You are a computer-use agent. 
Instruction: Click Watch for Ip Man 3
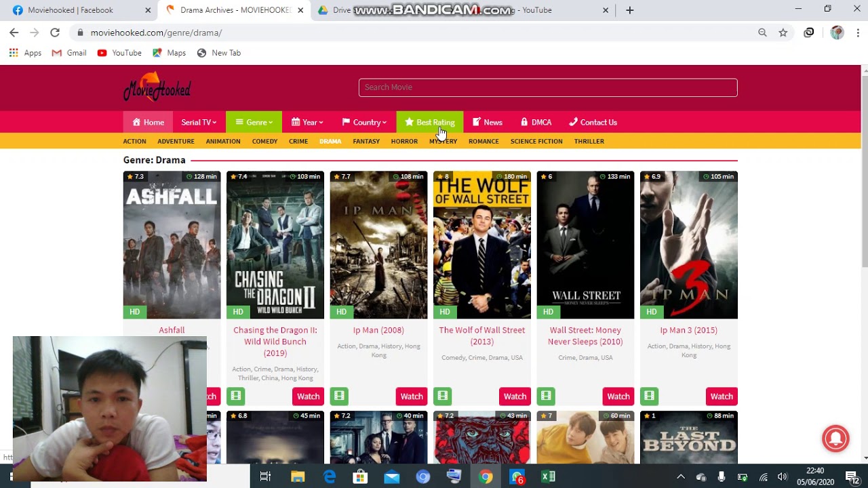tap(722, 396)
